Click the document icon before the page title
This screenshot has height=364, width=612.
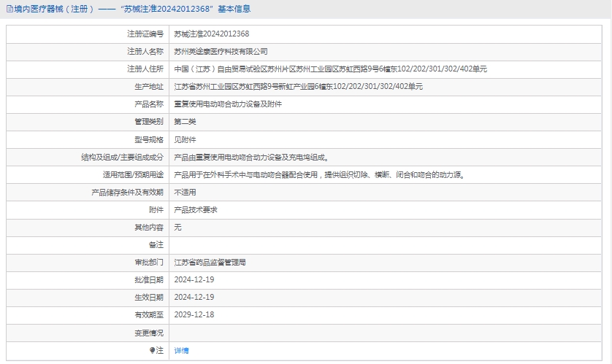[9, 9]
